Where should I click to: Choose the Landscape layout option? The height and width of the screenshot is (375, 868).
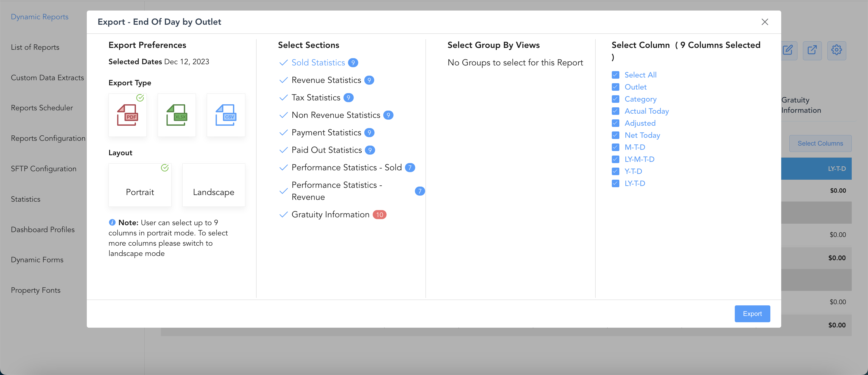[x=213, y=185]
